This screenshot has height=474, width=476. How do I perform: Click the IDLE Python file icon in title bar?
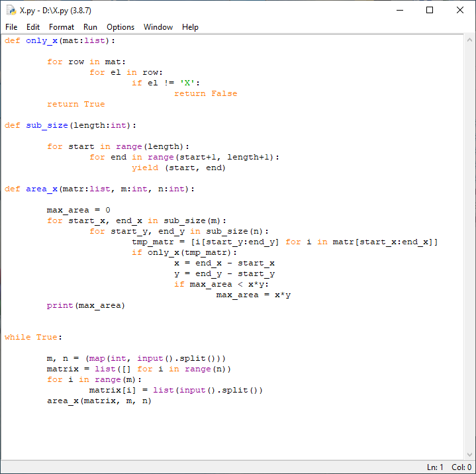(11, 10)
